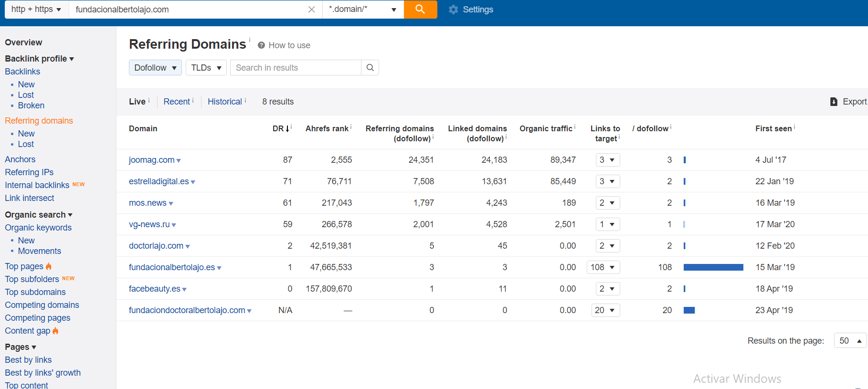Open the facebeauty.es domain link
The height and width of the screenshot is (389, 868).
pyautogui.click(x=155, y=289)
